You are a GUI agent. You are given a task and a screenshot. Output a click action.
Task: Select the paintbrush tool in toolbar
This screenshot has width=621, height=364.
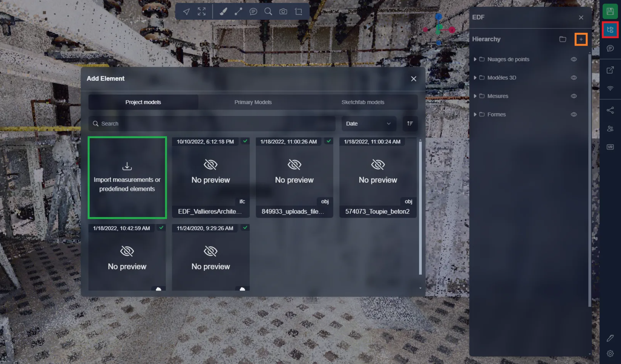tap(223, 12)
